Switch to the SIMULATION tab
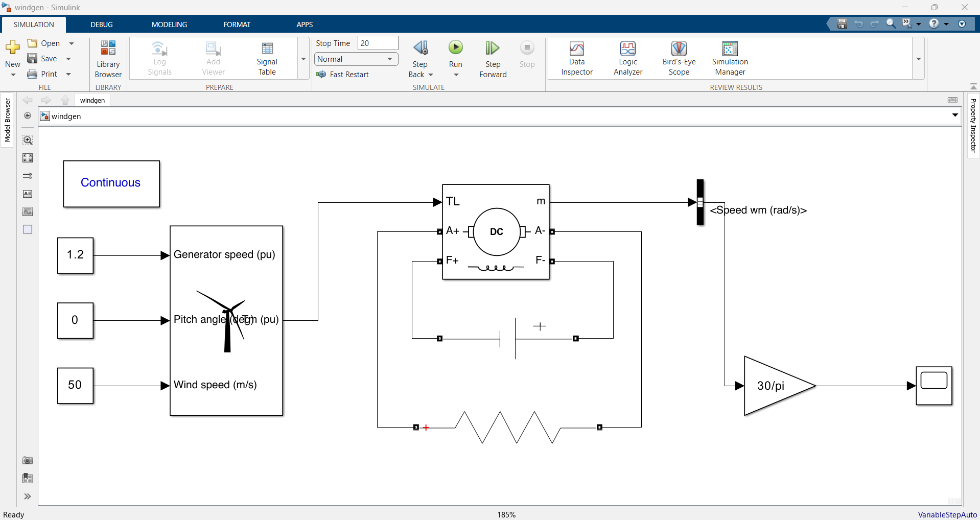This screenshot has height=520, width=980. tap(34, 25)
